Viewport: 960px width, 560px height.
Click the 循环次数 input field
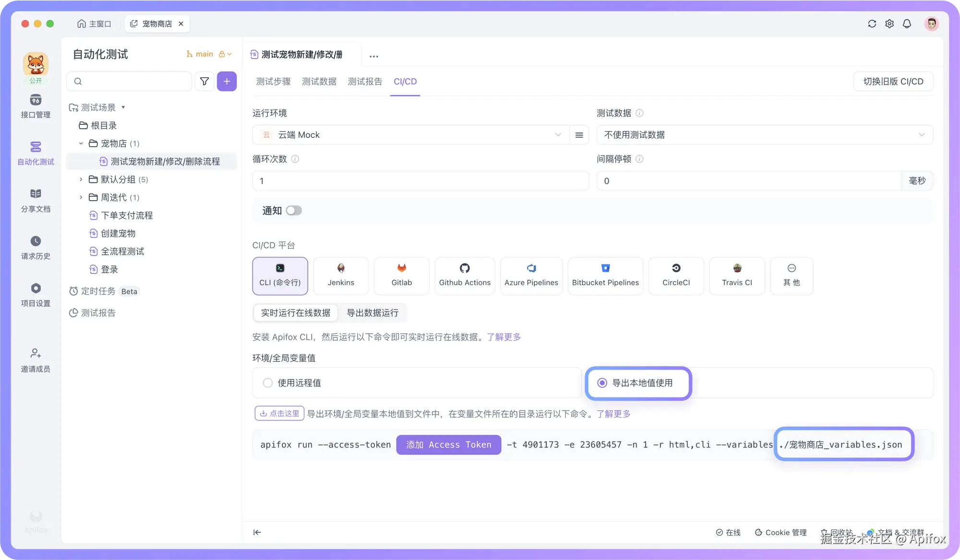pyautogui.click(x=420, y=181)
